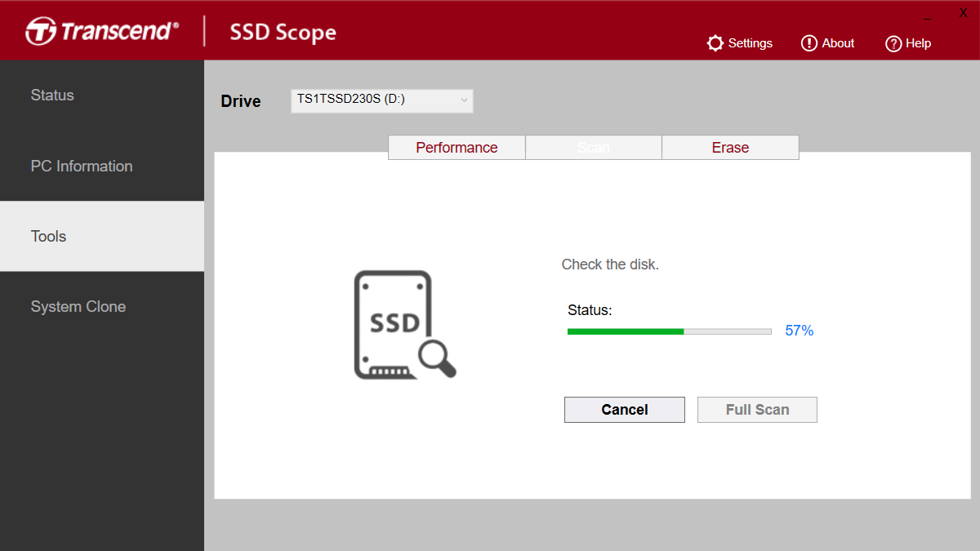Close the SSD Scope window
980x551 pixels.
tap(963, 13)
